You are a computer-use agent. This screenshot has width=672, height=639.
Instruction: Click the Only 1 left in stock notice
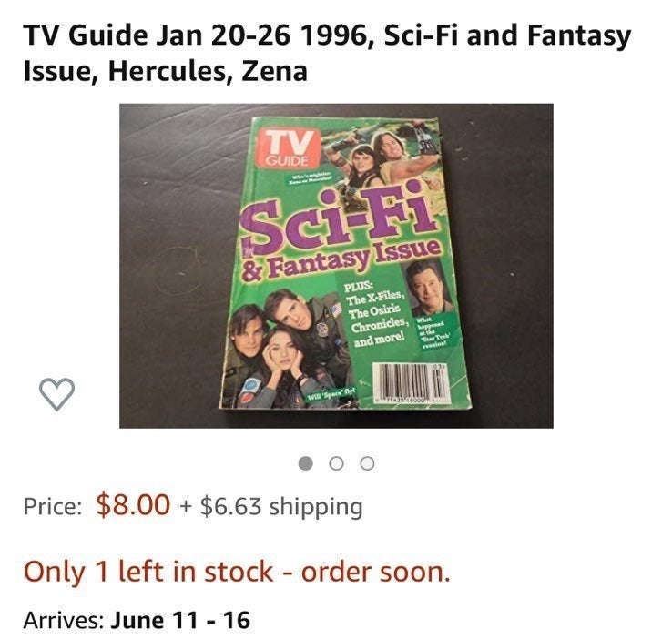(x=237, y=572)
